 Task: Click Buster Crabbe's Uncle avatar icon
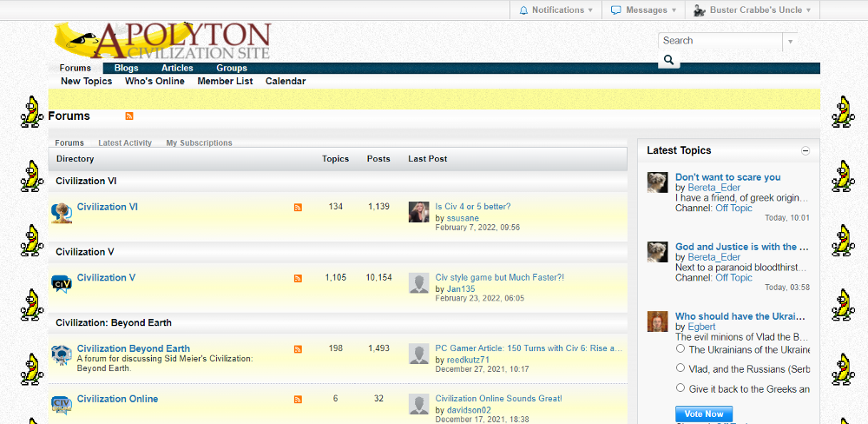click(699, 10)
